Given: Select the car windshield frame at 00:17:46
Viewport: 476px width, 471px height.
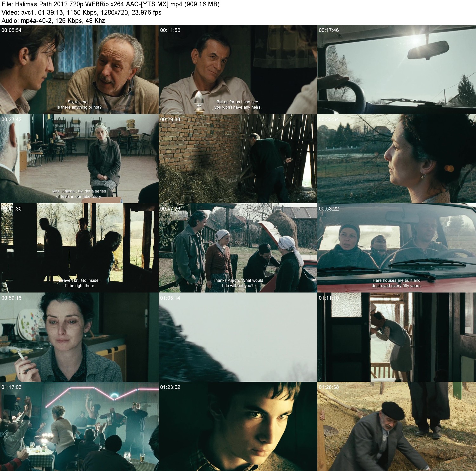Looking at the screenshot, I should pos(397,70).
